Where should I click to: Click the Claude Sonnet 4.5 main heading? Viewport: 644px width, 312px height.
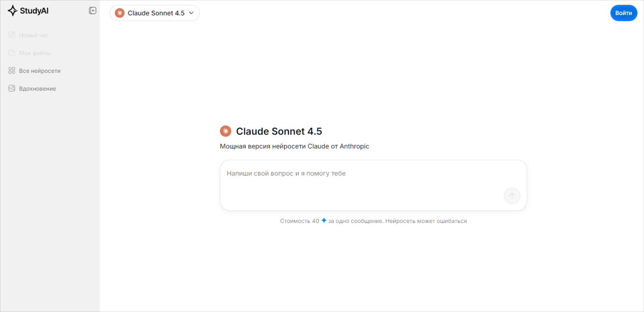tap(279, 132)
